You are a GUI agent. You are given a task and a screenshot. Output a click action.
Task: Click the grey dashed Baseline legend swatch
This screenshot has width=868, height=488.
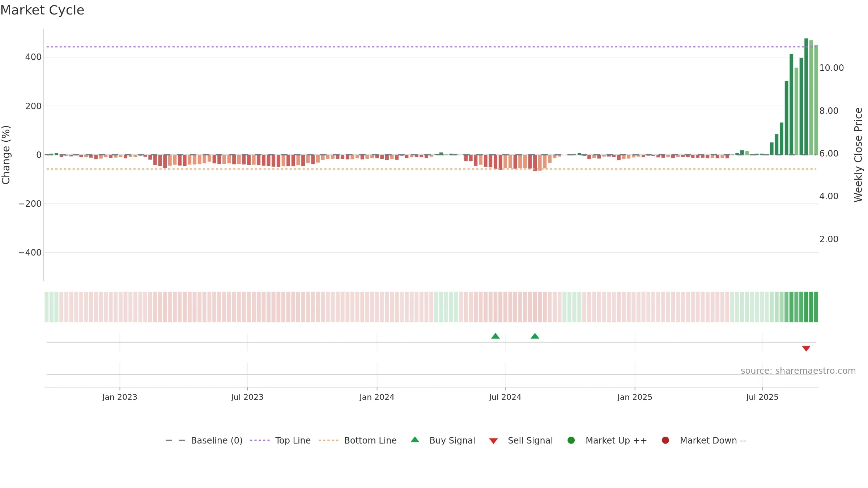175,440
